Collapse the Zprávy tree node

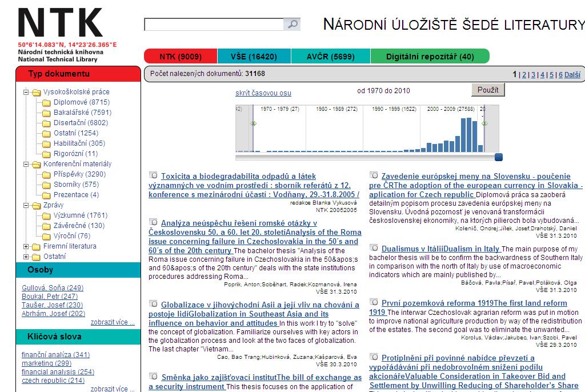26,205
